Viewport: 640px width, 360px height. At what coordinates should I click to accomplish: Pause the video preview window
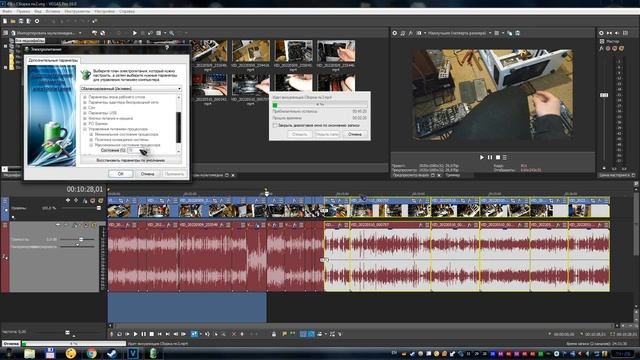pos(490,157)
